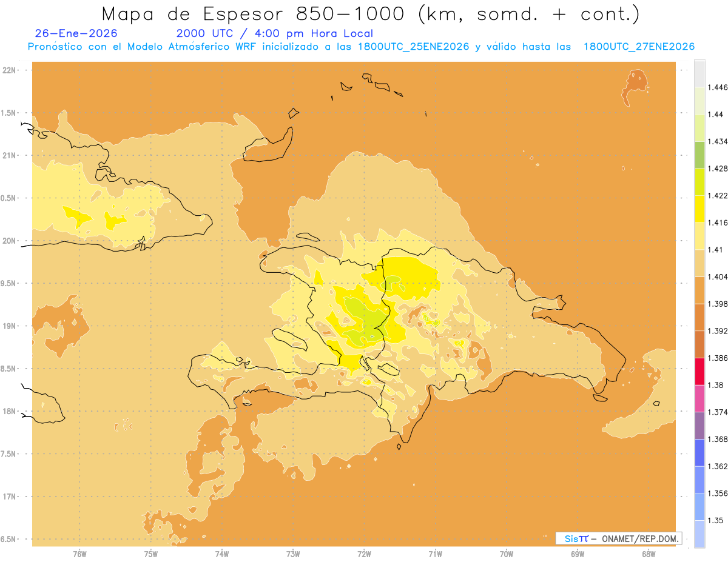728x562 pixels.
Task: Click the 1.38 value on the color scale
Action: [715, 385]
